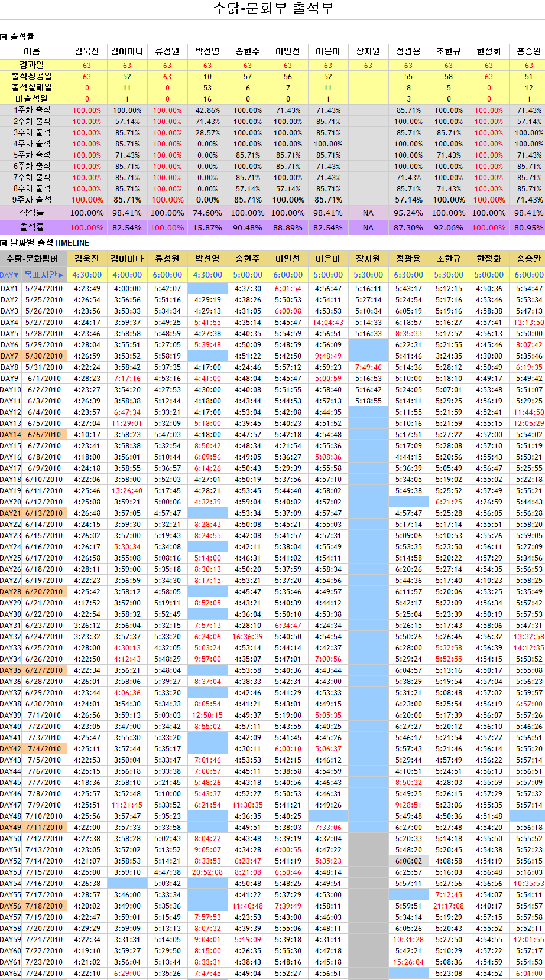Select the 미출석일 row label
Image resolution: width=545 pixels, height=980 pixels.
click(33, 99)
